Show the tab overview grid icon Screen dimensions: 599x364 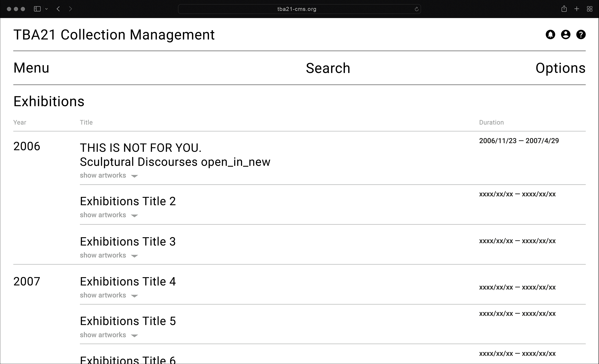click(x=590, y=9)
